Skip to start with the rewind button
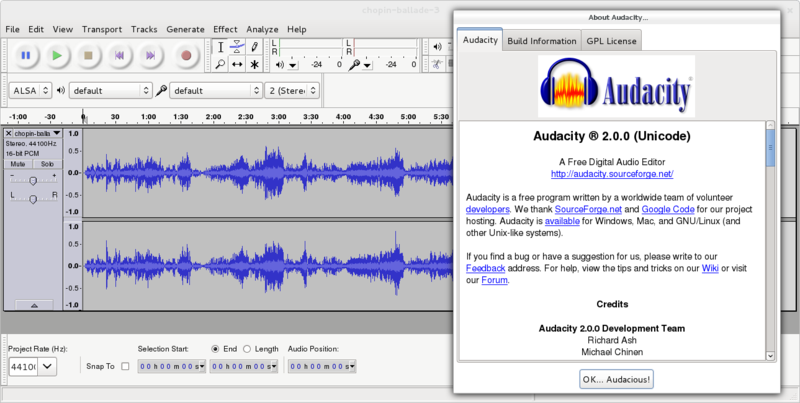The width and height of the screenshot is (800, 403). pyautogui.click(x=119, y=55)
